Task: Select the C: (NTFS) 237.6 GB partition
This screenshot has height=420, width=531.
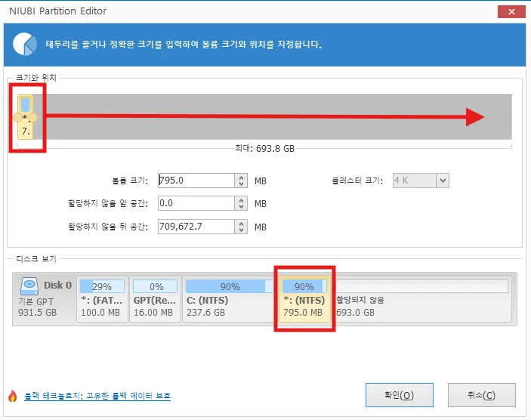Action: click(x=230, y=298)
